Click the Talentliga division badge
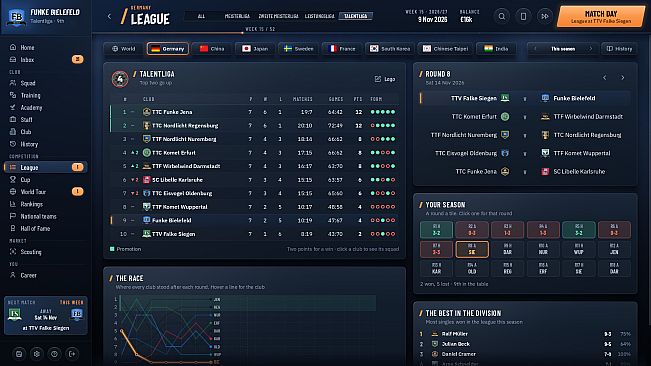This screenshot has height=366, width=651. 120,78
